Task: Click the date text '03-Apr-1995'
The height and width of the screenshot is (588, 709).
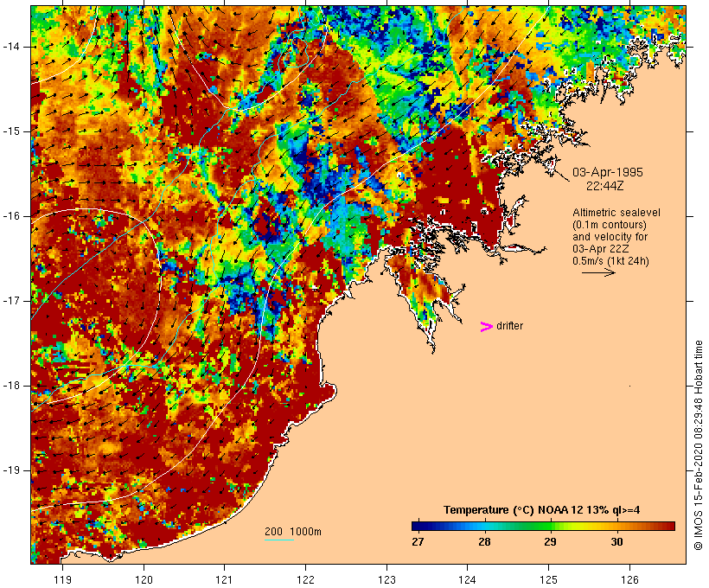Action: 608,172
